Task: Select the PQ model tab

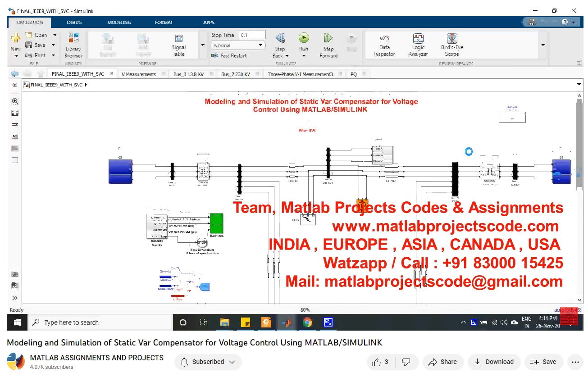Action: click(353, 74)
